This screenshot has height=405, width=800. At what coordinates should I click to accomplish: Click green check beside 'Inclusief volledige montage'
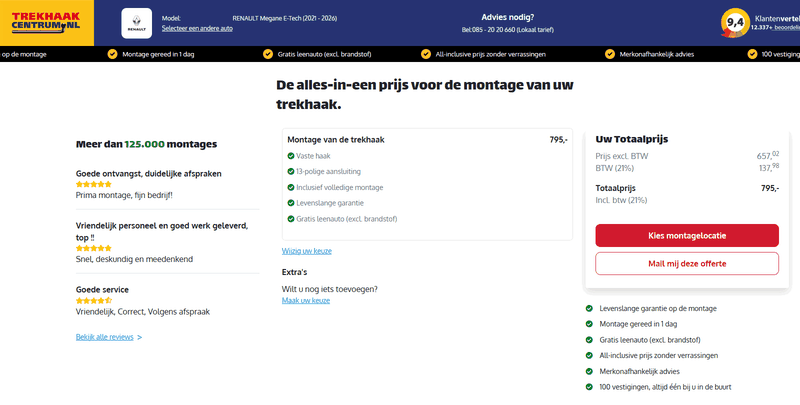[x=291, y=188]
